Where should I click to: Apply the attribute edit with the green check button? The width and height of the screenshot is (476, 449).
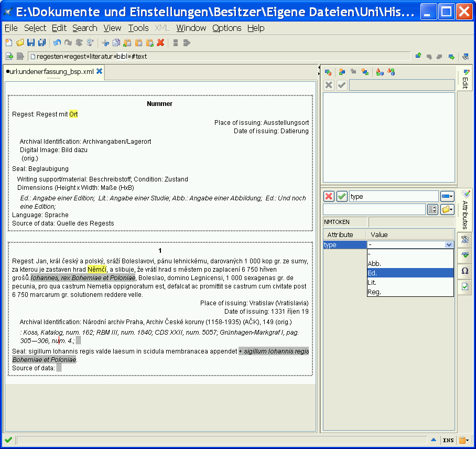342,196
